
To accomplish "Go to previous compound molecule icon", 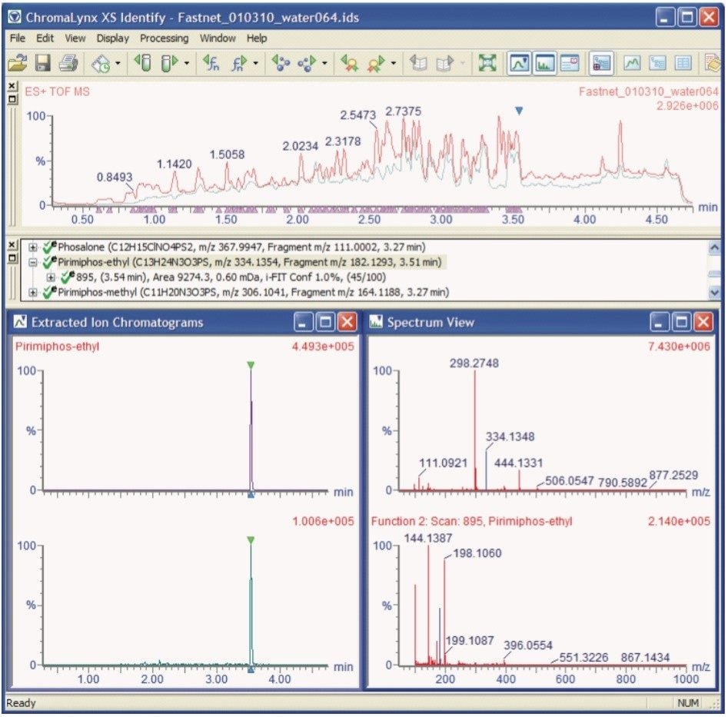I will (281, 63).
